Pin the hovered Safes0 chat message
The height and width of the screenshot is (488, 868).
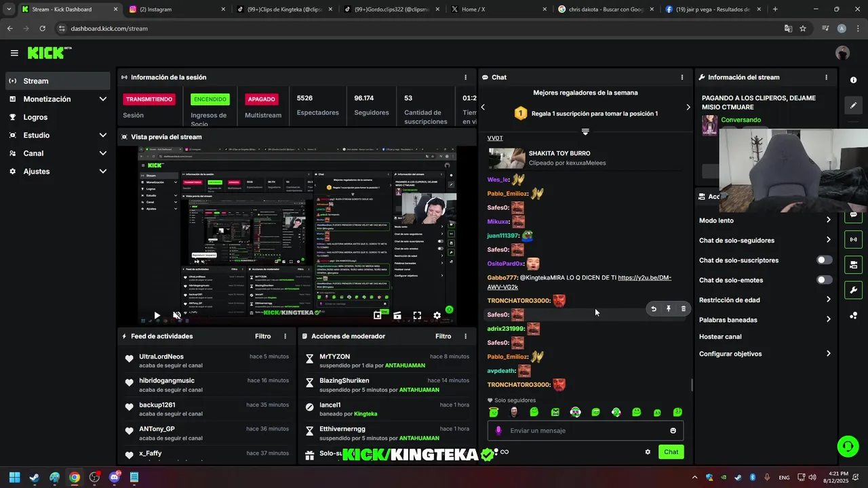click(x=669, y=308)
